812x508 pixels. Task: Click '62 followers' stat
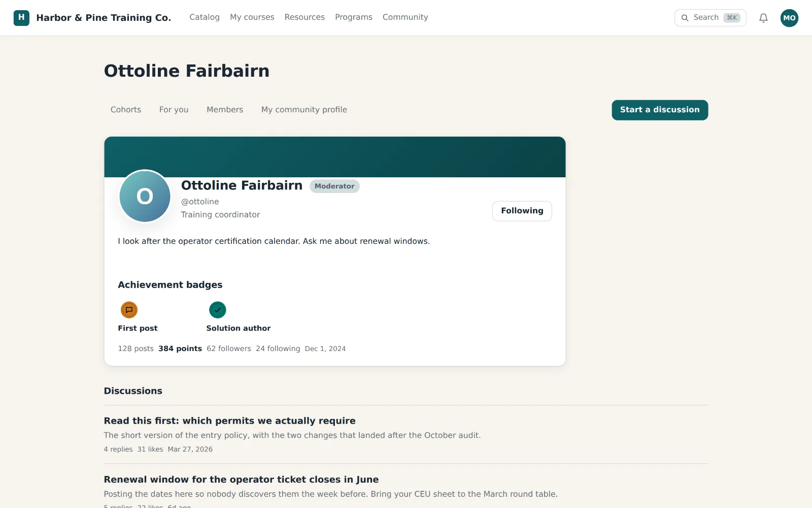(229, 348)
